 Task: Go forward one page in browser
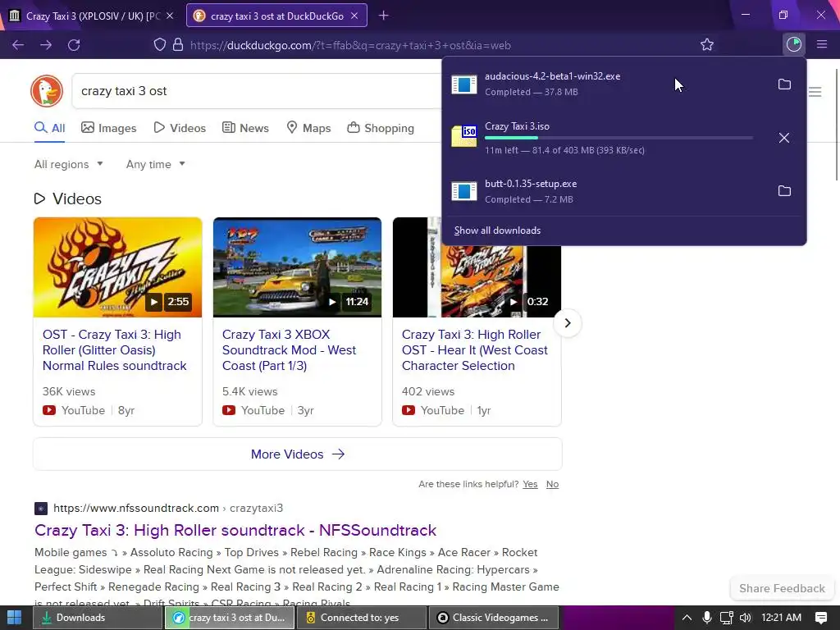coord(46,45)
